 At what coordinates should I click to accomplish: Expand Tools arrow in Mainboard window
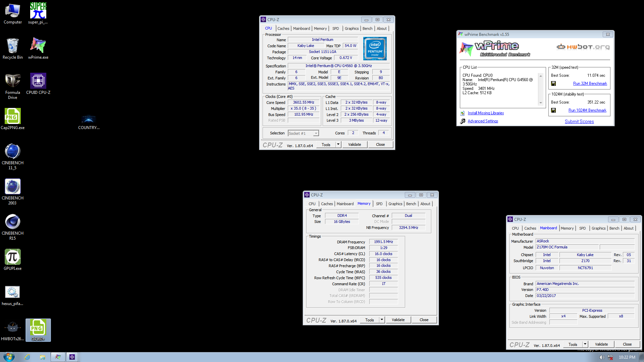[585, 344]
